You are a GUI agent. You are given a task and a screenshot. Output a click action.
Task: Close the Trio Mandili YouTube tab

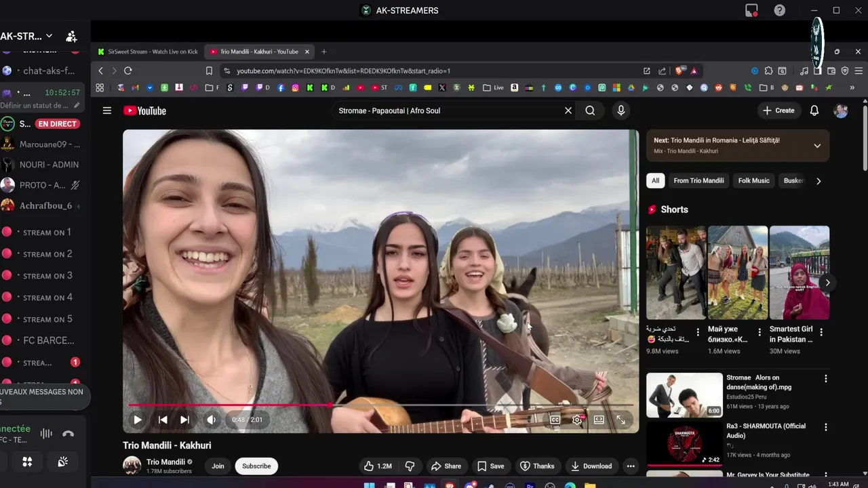[307, 52]
